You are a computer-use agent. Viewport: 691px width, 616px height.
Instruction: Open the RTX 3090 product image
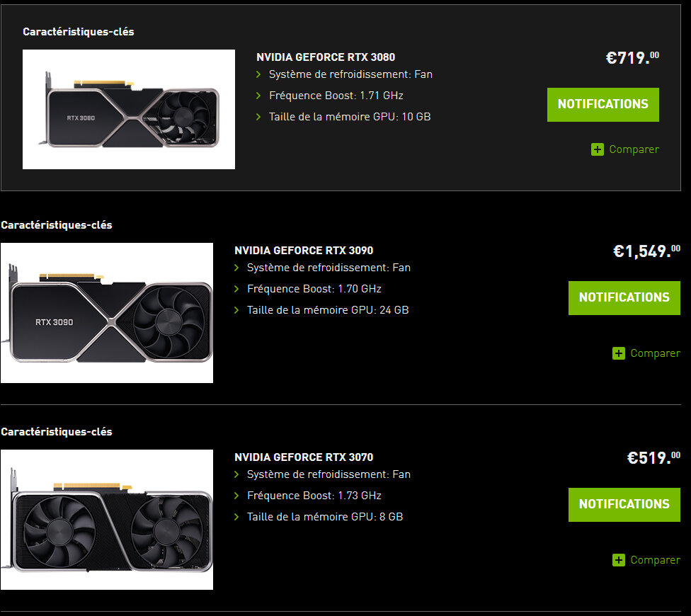point(107,313)
